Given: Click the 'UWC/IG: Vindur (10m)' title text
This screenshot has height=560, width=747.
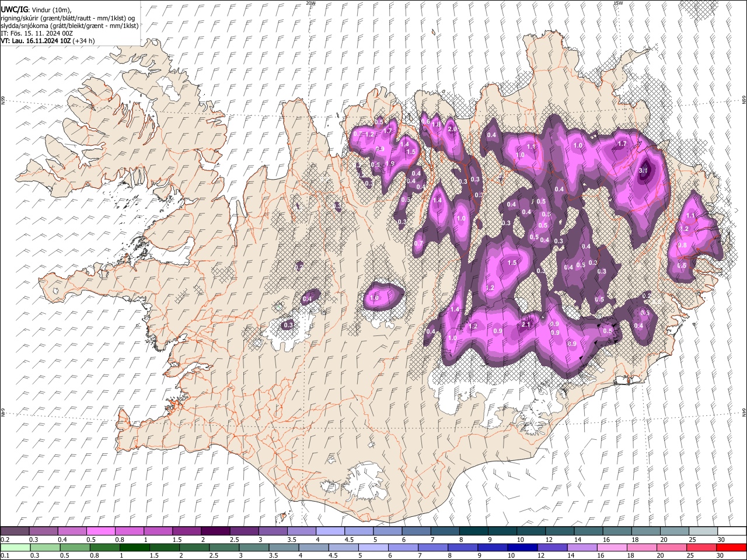Looking at the screenshot, I should tap(36, 9).
